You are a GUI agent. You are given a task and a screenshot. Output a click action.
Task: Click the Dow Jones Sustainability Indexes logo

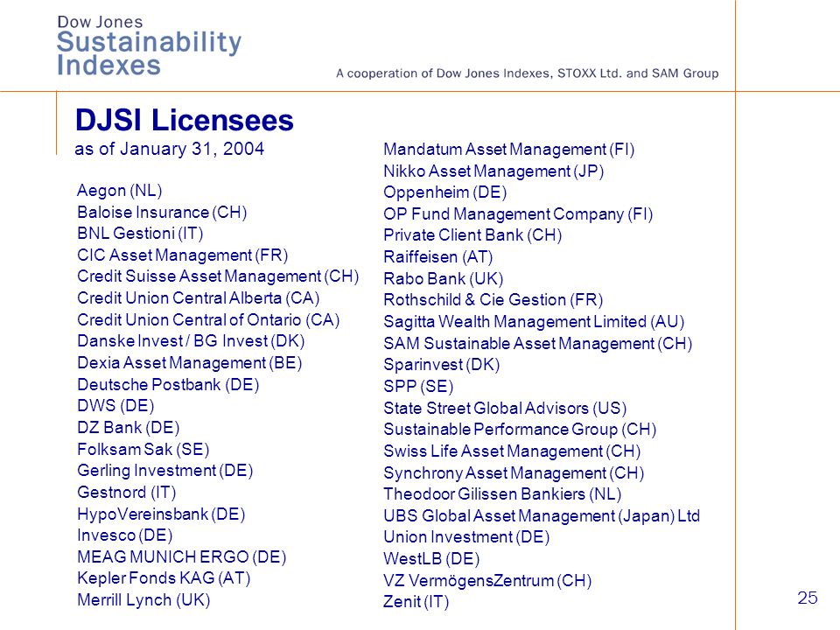pos(149,45)
